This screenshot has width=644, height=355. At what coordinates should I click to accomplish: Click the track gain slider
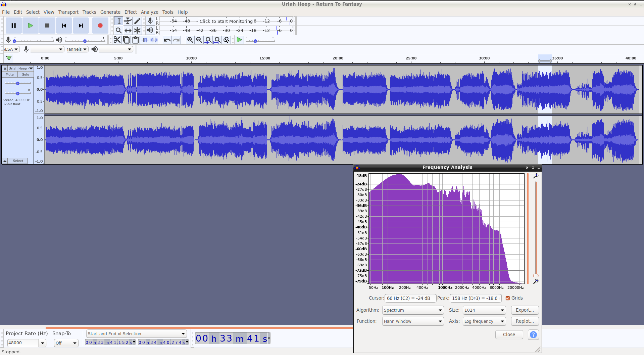[18, 83]
